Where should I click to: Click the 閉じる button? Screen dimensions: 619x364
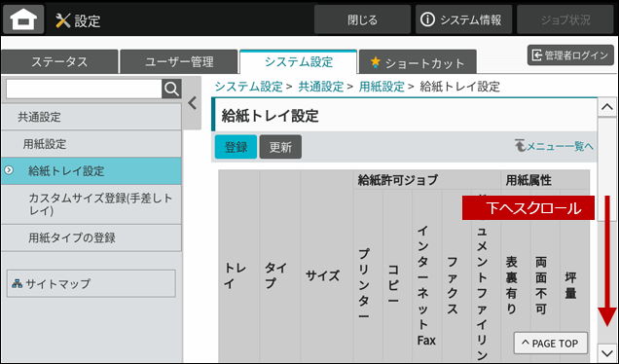coord(362,19)
